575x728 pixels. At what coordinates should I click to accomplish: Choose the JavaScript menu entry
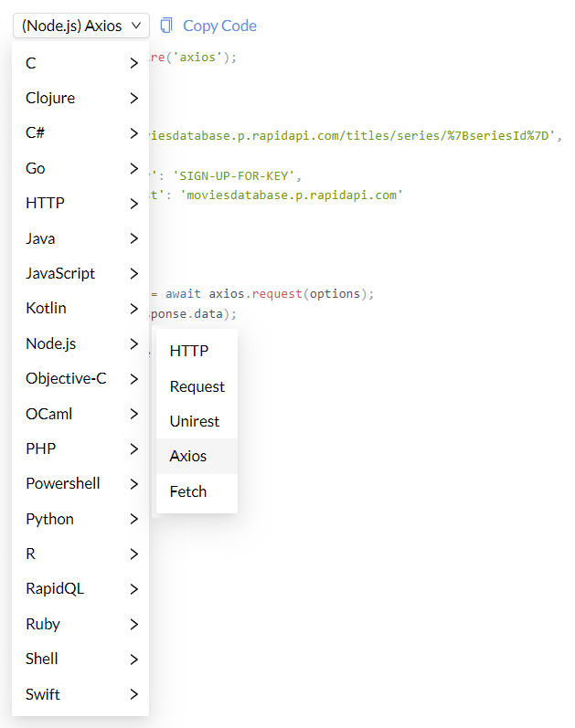coord(80,273)
